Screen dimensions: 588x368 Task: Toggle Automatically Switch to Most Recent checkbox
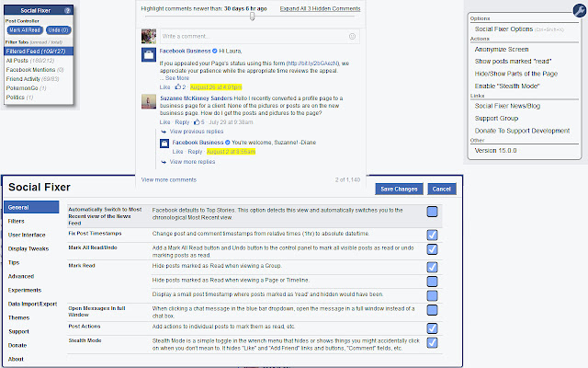tap(432, 212)
